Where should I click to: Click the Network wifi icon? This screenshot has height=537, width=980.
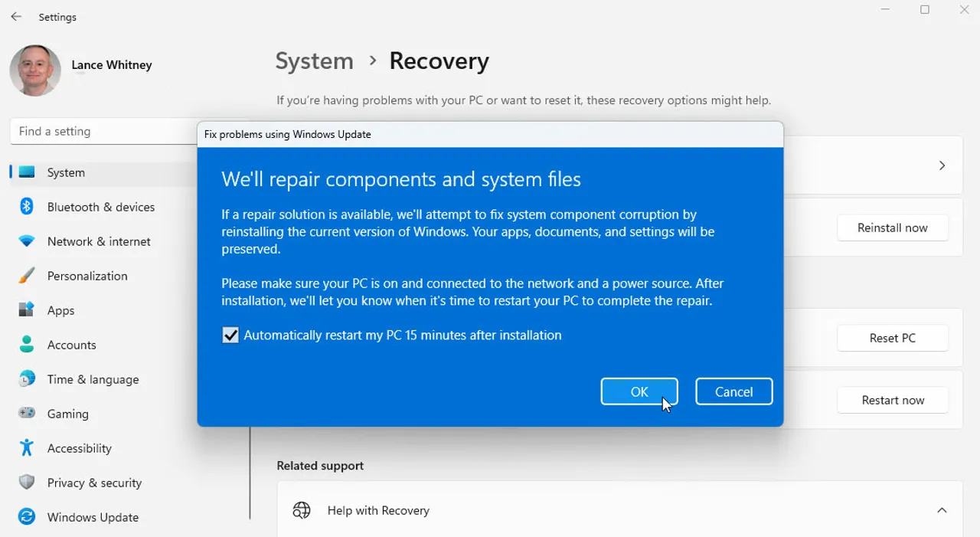(x=27, y=241)
